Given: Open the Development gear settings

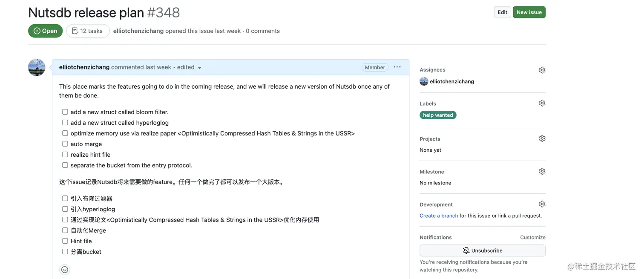Looking at the screenshot, I should (542, 204).
